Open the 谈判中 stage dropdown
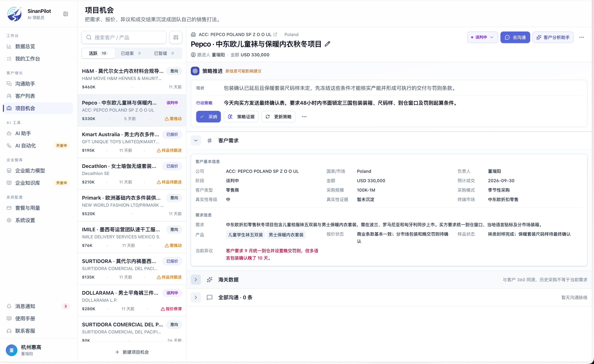 pos(482,37)
